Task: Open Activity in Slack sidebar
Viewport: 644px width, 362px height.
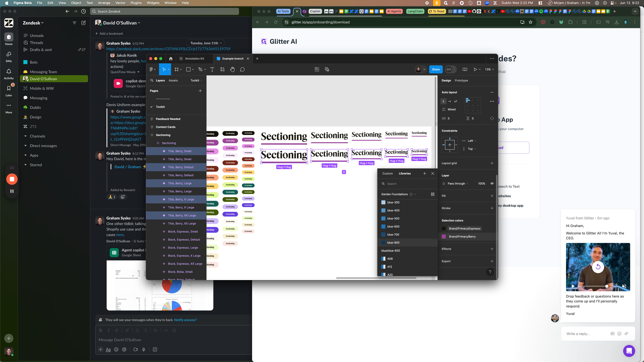Action: pyautogui.click(x=9, y=74)
